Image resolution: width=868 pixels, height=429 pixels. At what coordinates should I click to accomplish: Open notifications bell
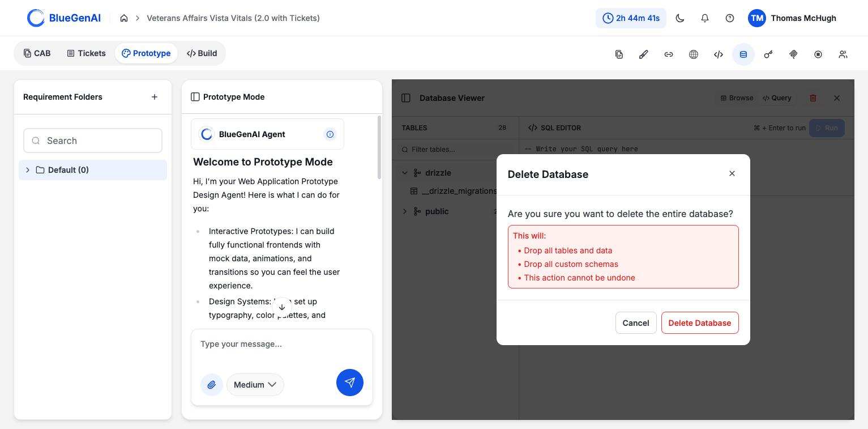pyautogui.click(x=705, y=18)
